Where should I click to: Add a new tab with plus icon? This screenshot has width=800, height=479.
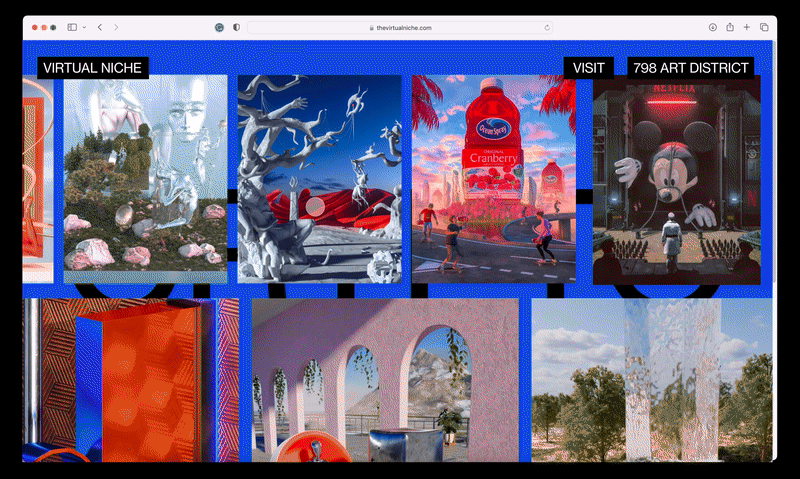pos(746,28)
